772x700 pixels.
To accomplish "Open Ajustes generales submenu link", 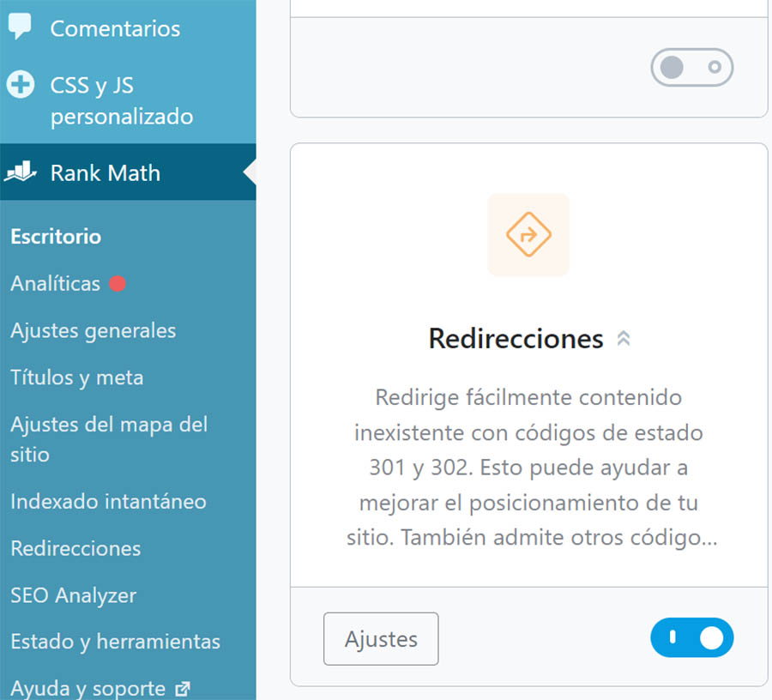I will click(x=93, y=330).
